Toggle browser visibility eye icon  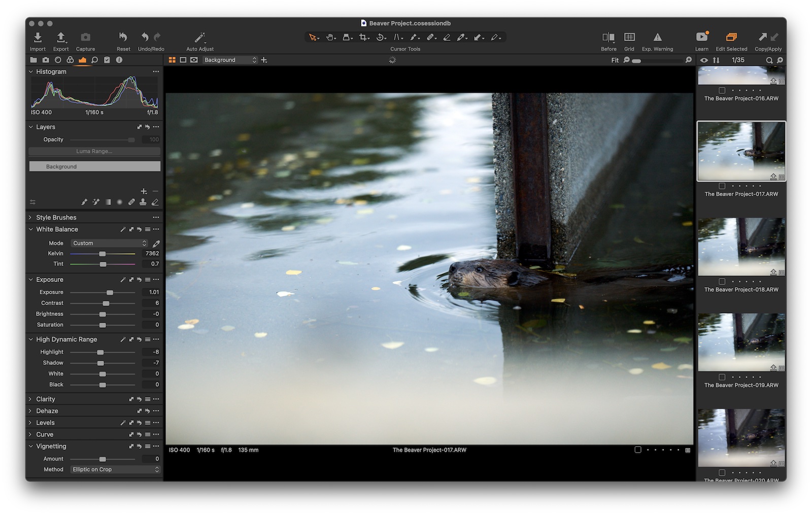click(x=704, y=60)
